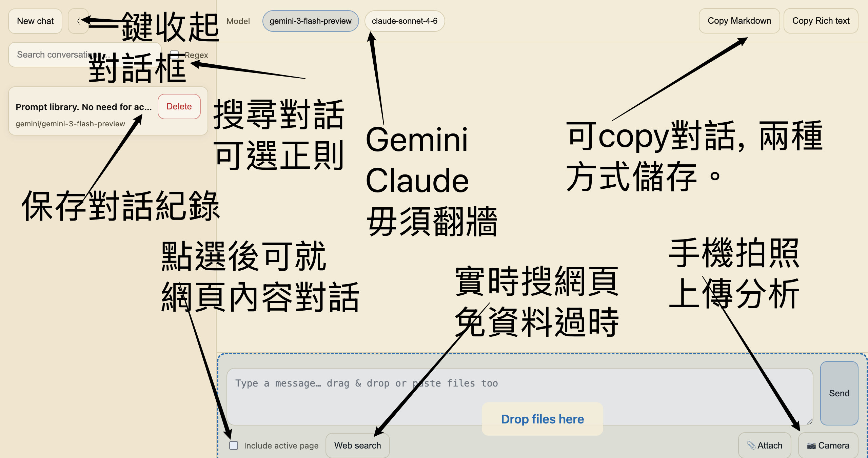Screen dimensions: 868x458
Task: Click the paperclip Attach button
Action: tap(765, 445)
